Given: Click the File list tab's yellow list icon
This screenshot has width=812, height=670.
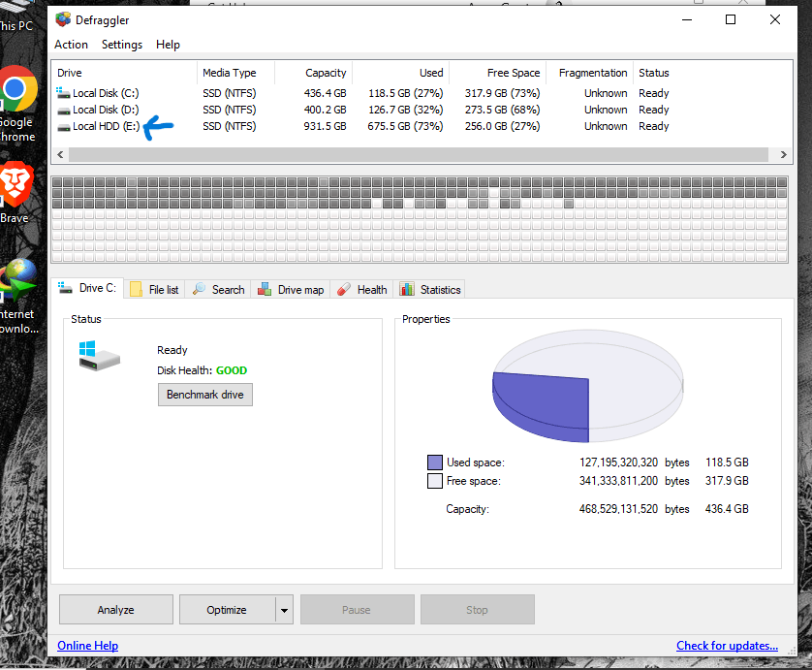Looking at the screenshot, I should click(134, 289).
